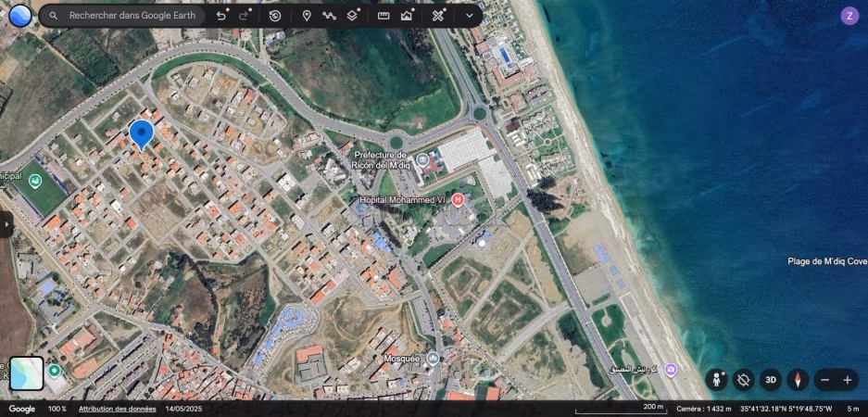Expand the collapsed left side panel arrow
Image resolution: width=868 pixels, height=417 pixels.
(6, 224)
